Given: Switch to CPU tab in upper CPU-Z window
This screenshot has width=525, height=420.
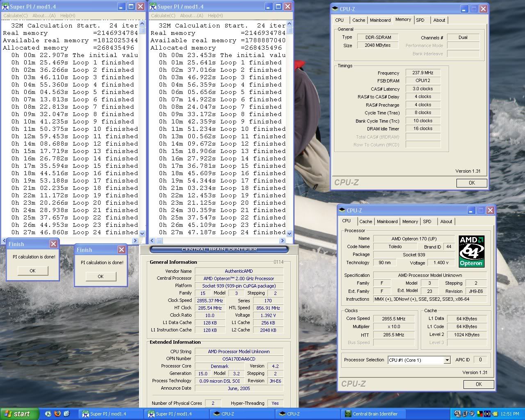Looking at the screenshot, I should pos(340,20).
